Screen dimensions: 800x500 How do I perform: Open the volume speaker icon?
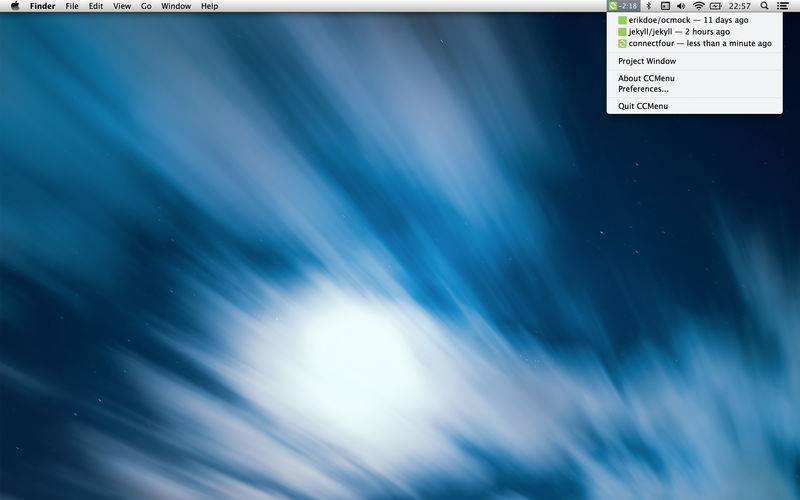681,6
